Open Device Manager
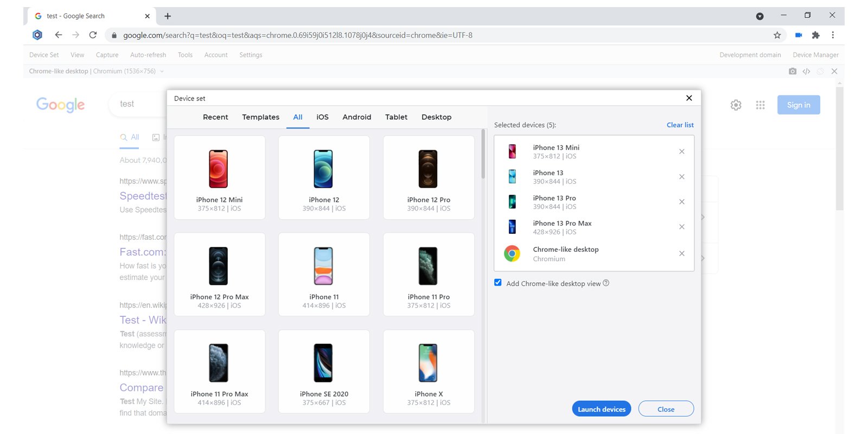 [x=815, y=55]
